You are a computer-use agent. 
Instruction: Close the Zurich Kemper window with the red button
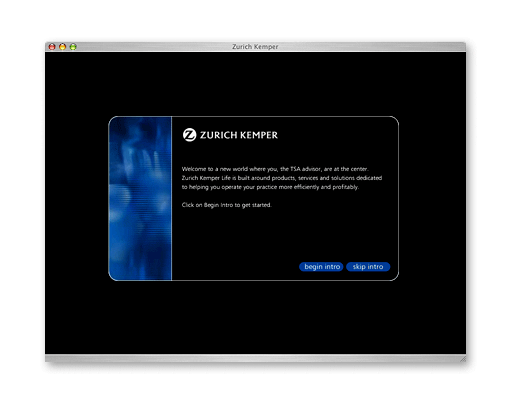pos(52,47)
